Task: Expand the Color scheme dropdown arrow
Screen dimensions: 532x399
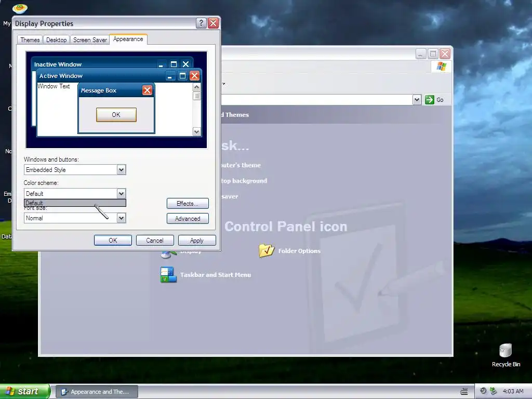Action: point(121,193)
